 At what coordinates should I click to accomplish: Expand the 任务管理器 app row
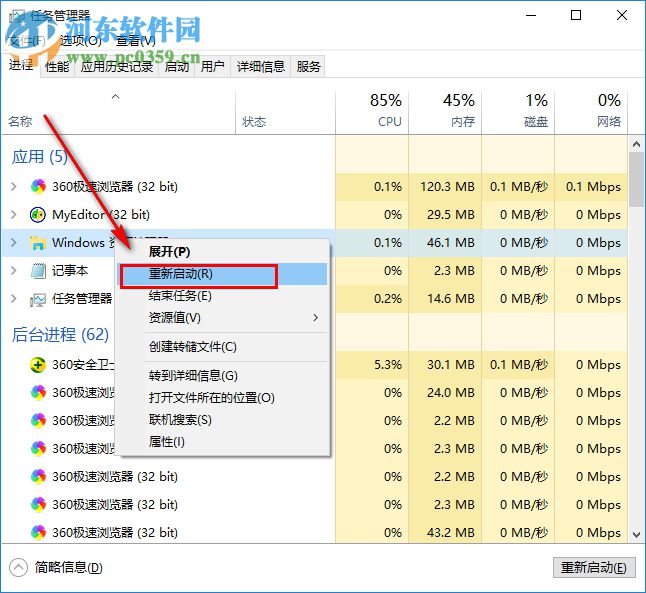[x=14, y=299]
